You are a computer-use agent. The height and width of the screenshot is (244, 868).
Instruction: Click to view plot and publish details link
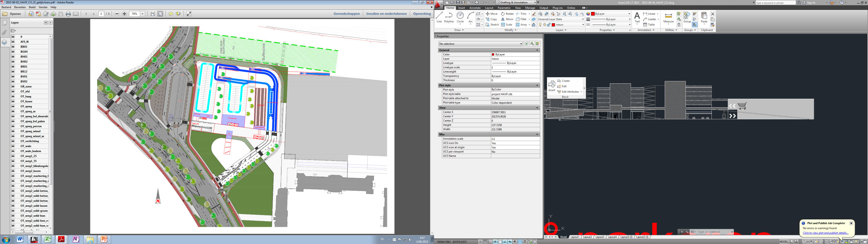[825, 233]
